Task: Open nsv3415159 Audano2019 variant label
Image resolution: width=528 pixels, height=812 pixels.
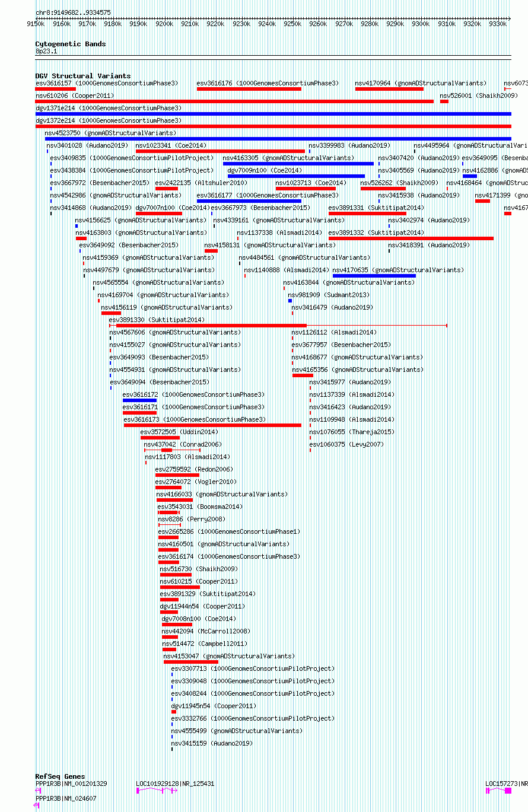Action: point(212,743)
